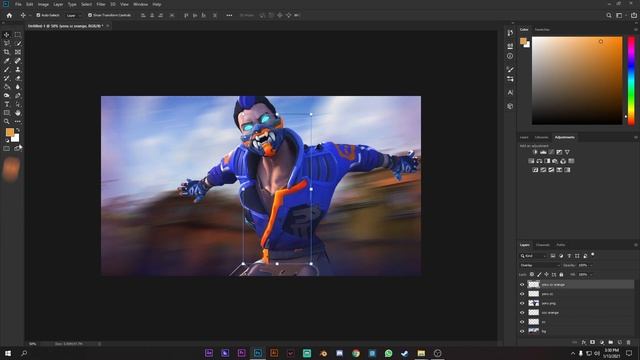Click the rainbow hue slider bar
The width and height of the screenshot is (640, 360).
coord(631,80)
